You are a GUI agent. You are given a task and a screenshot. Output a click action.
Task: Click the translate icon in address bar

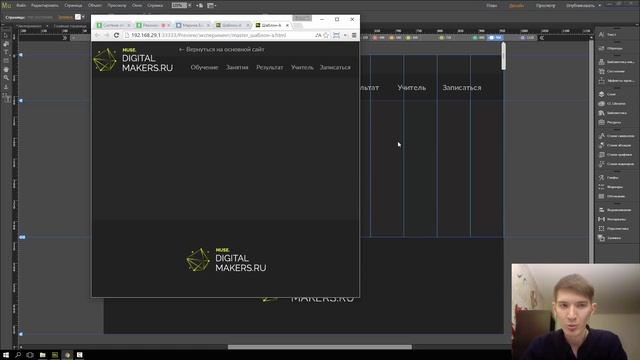tap(318, 36)
